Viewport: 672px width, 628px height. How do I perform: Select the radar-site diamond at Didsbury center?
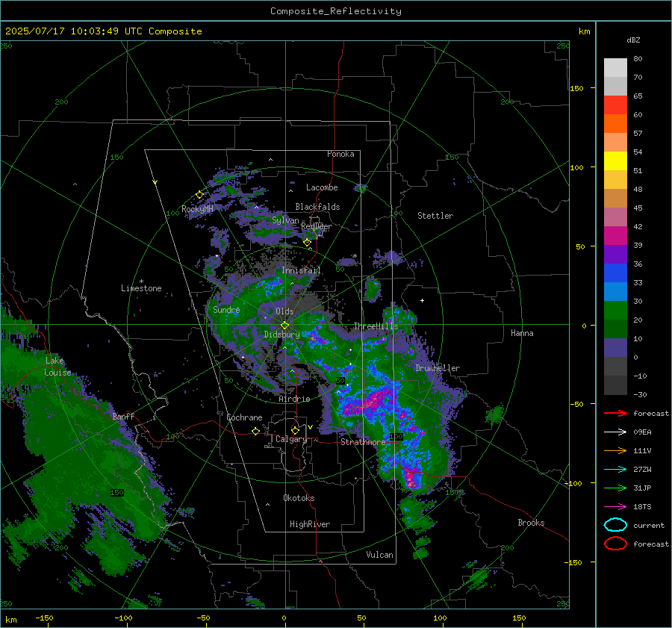(284, 326)
